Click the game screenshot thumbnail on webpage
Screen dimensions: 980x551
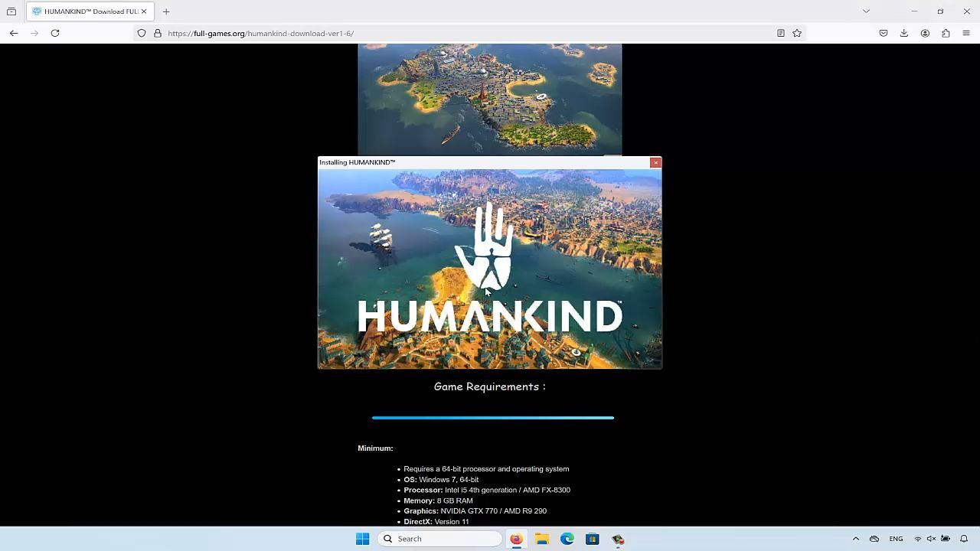coord(490,99)
